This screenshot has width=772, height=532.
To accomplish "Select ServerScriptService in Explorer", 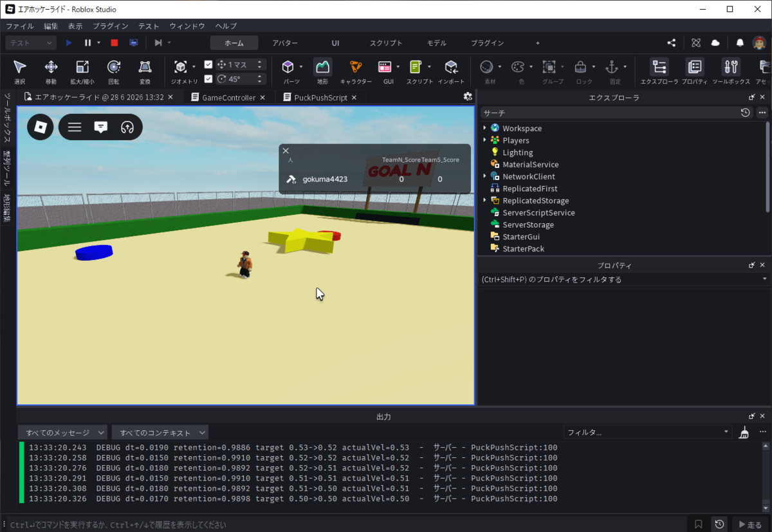I will click(x=538, y=212).
